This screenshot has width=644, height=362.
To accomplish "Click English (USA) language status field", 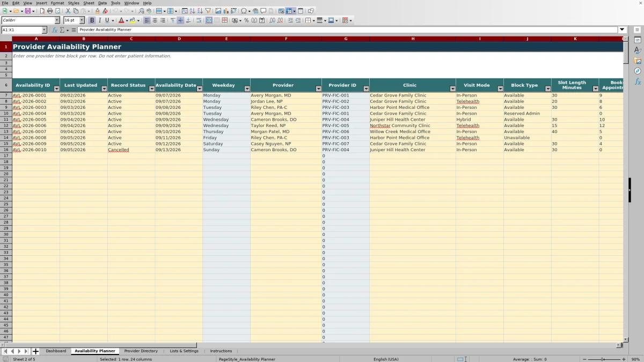I will [x=386, y=359].
